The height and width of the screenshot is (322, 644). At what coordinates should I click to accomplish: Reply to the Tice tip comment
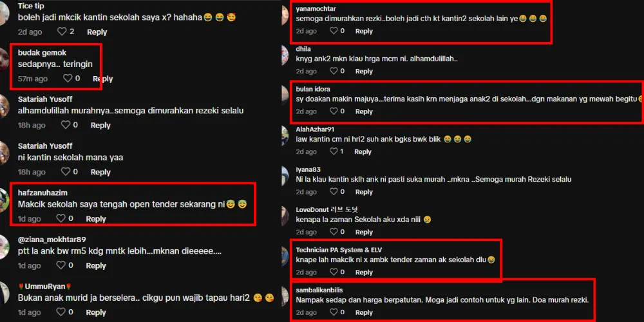point(97,32)
